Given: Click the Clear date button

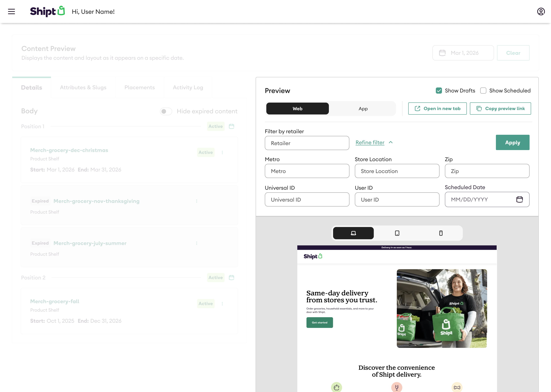Looking at the screenshot, I should point(513,53).
